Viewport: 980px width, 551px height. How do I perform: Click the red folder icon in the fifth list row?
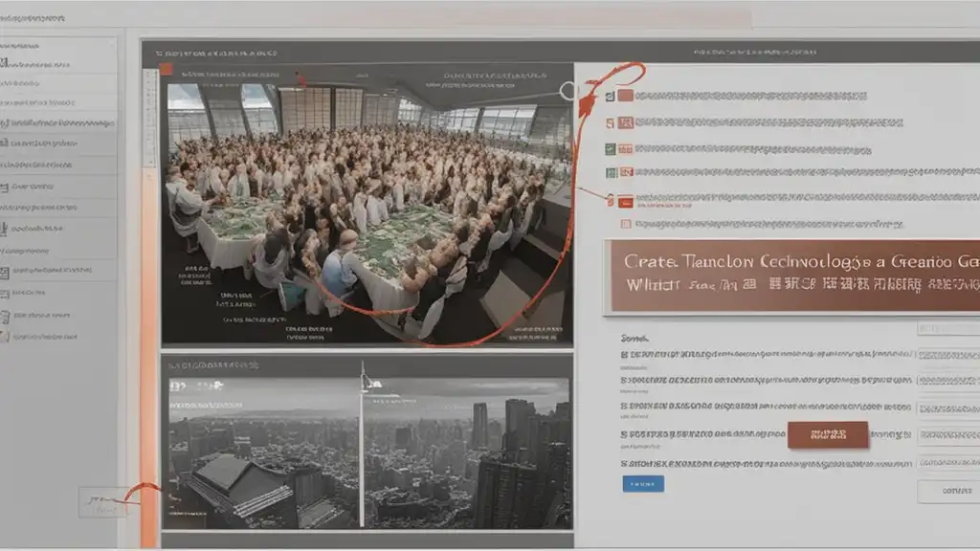coord(625,201)
